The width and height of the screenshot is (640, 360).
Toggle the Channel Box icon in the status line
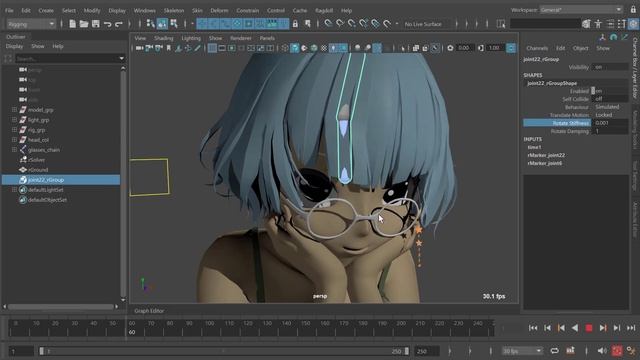click(633, 24)
